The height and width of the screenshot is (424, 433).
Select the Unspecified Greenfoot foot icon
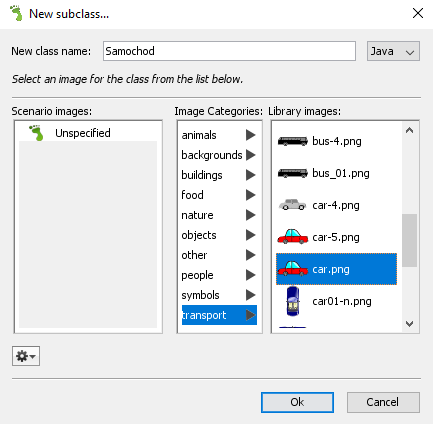click(x=36, y=133)
